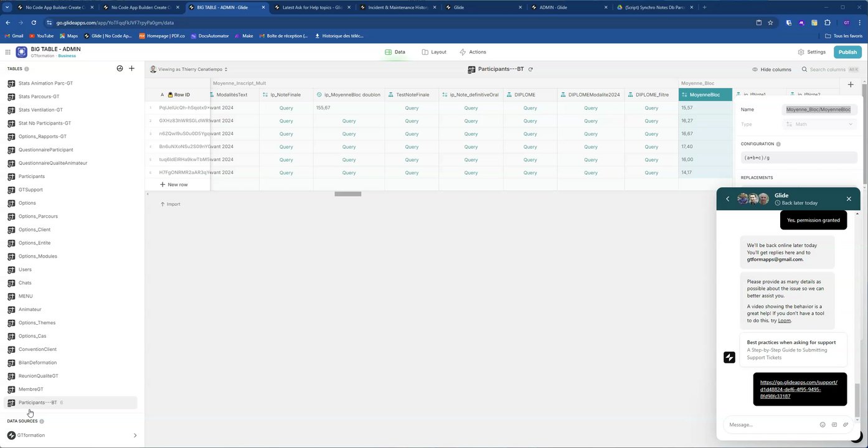
Task: Click the Glide bot lightning avatar in chat
Action: click(x=729, y=357)
